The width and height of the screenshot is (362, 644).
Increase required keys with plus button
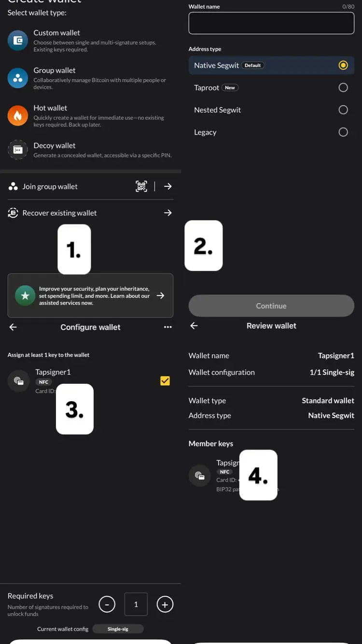click(x=165, y=604)
